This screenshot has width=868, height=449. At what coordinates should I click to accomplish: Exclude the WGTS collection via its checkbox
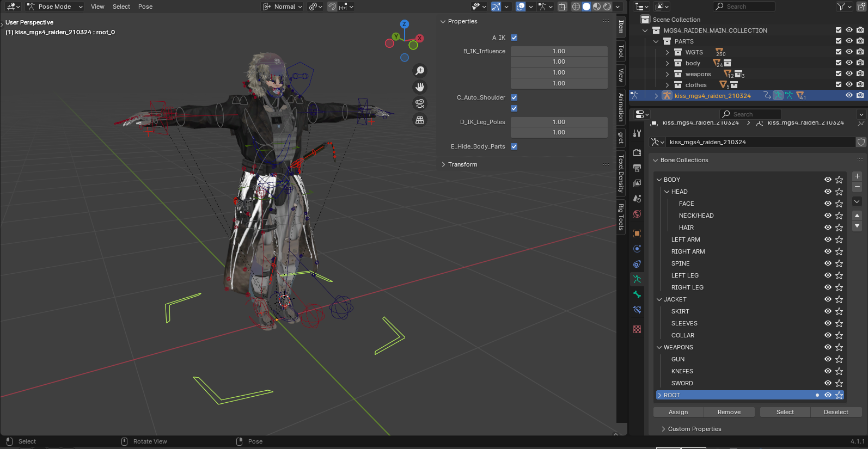839,52
